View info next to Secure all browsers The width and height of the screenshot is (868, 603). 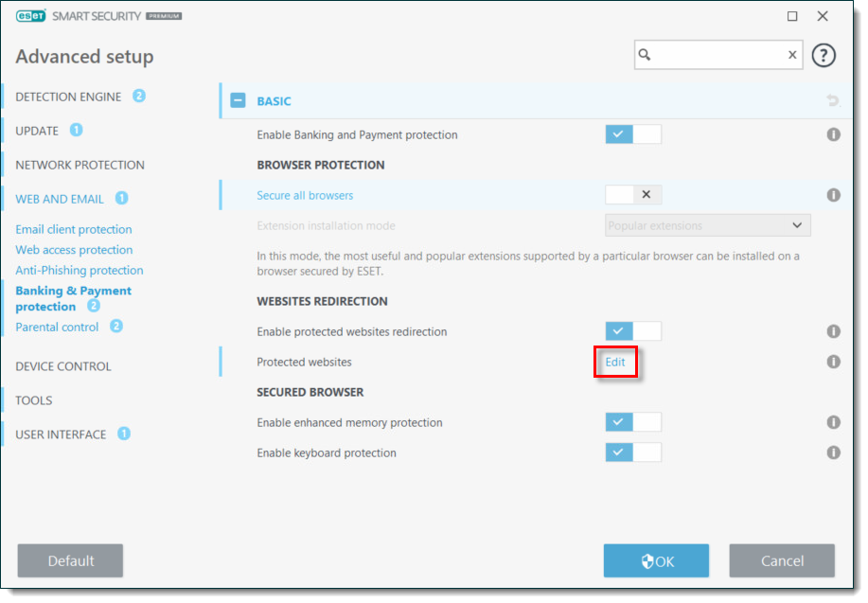pyautogui.click(x=834, y=195)
